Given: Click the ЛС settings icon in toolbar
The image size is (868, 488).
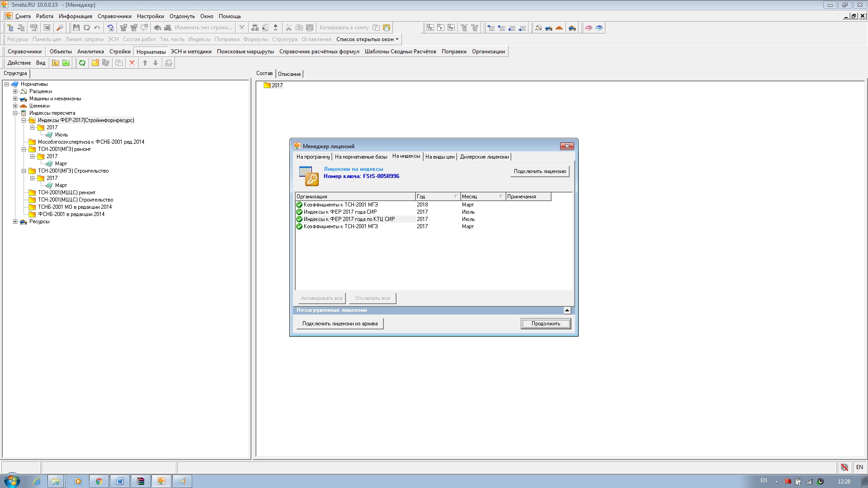Looking at the screenshot, I should click(x=430, y=28).
